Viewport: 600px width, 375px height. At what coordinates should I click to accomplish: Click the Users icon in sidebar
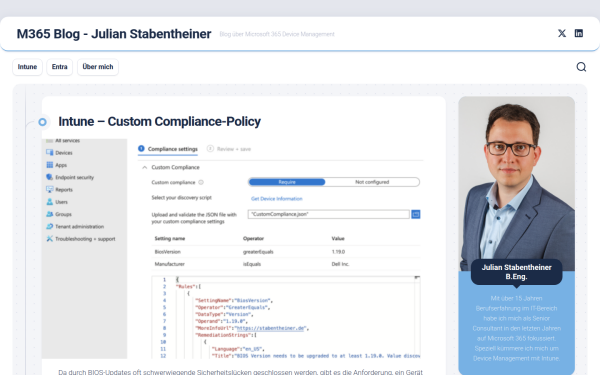[x=50, y=202]
